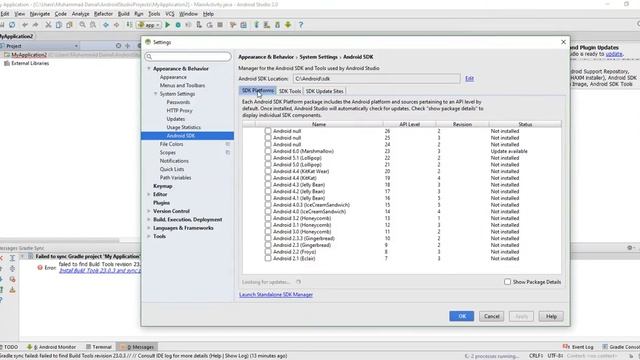Click the Edit link beside SDK location
The image size is (640, 360).
469,78
